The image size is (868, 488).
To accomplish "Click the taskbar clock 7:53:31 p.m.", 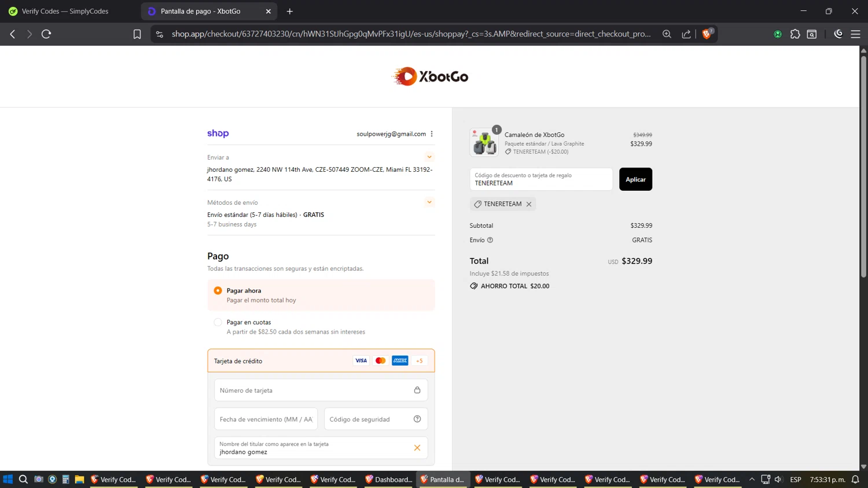I will 827,479.
